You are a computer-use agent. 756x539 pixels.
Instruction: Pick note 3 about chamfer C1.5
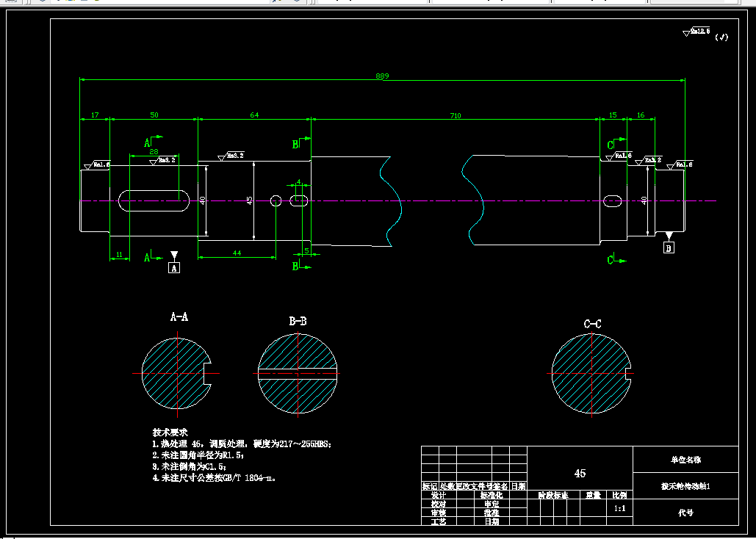tap(190, 467)
